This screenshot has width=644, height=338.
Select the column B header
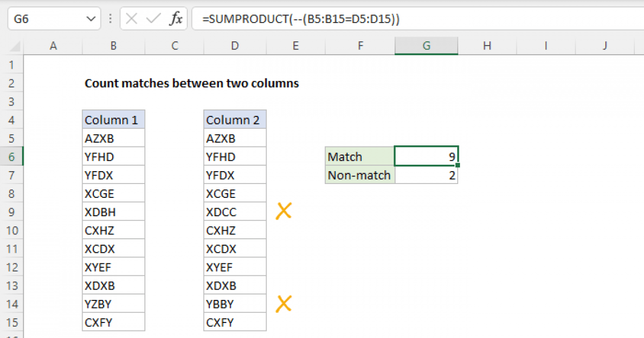[113, 46]
